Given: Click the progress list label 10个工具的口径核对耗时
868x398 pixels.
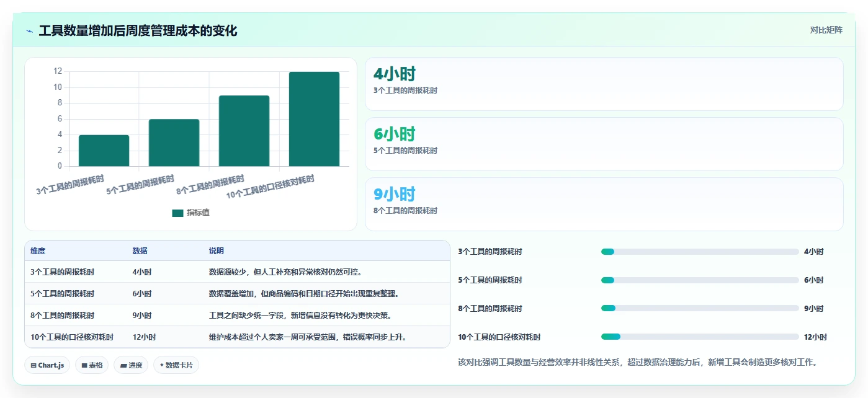Looking at the screenshot, I should click(x=499, y=337).
